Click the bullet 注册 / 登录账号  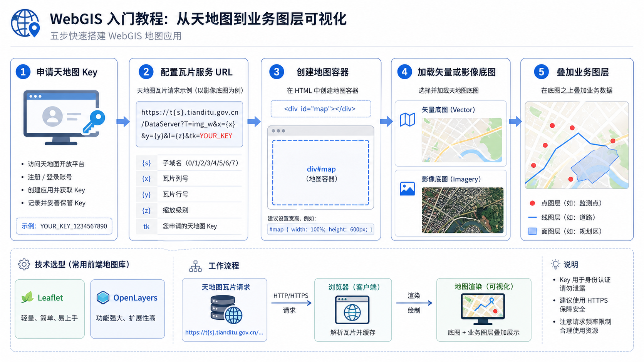(x=50, y=177)
